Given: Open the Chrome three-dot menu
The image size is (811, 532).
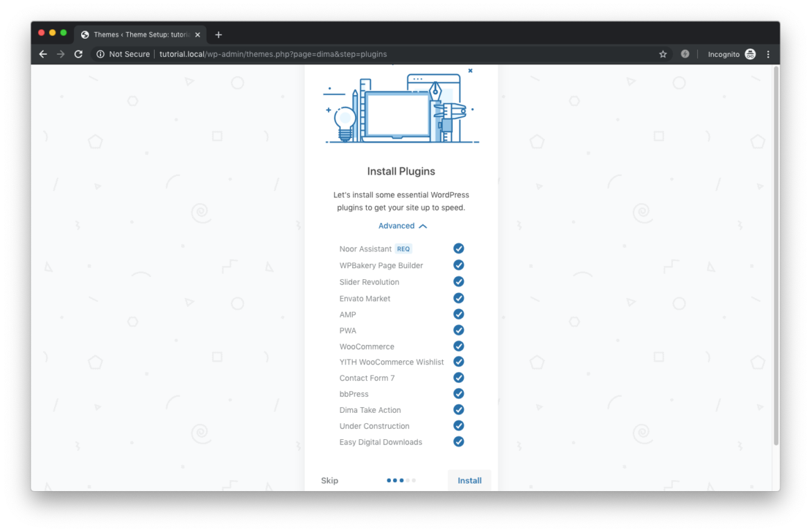Looking at the screenshot, I should point(768,53).
